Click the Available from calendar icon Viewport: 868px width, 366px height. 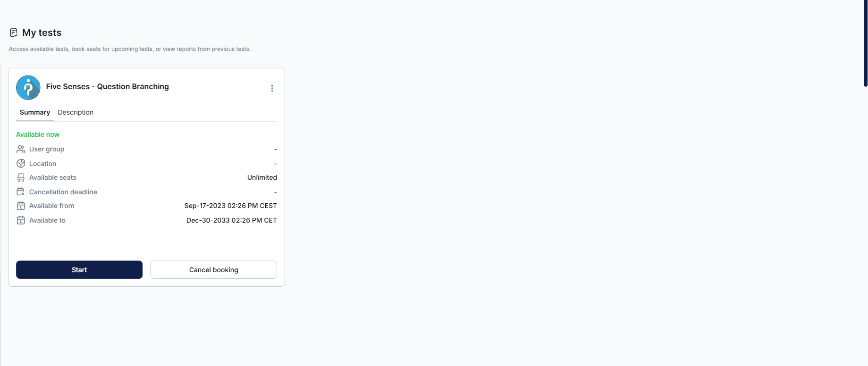(21, 206)
